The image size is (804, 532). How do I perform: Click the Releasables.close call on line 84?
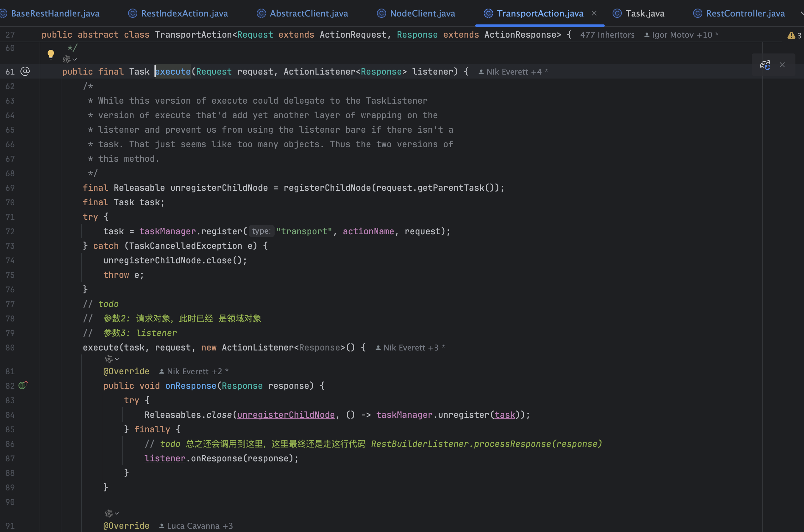pyautogui.click(x=188, y=415)
